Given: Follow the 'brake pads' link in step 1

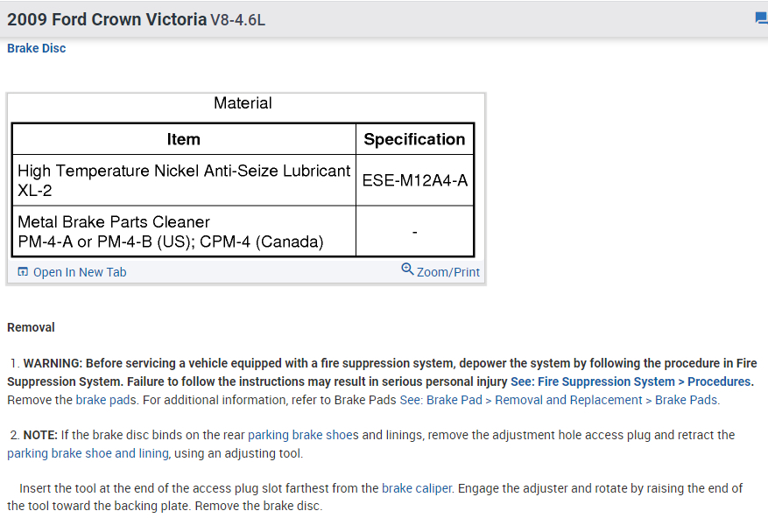Looking at the screenshot, I should point(106,400).
